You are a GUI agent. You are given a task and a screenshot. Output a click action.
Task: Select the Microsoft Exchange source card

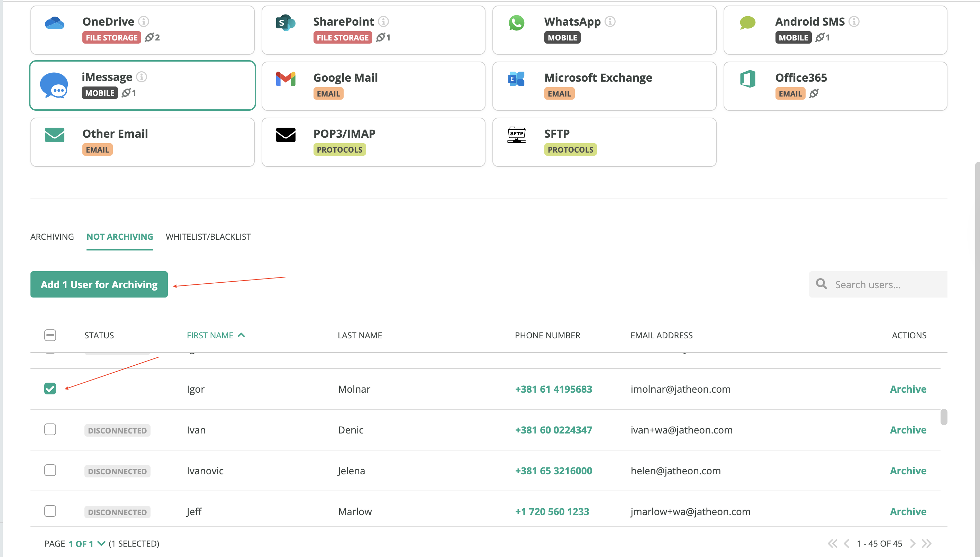coord(604,86)
